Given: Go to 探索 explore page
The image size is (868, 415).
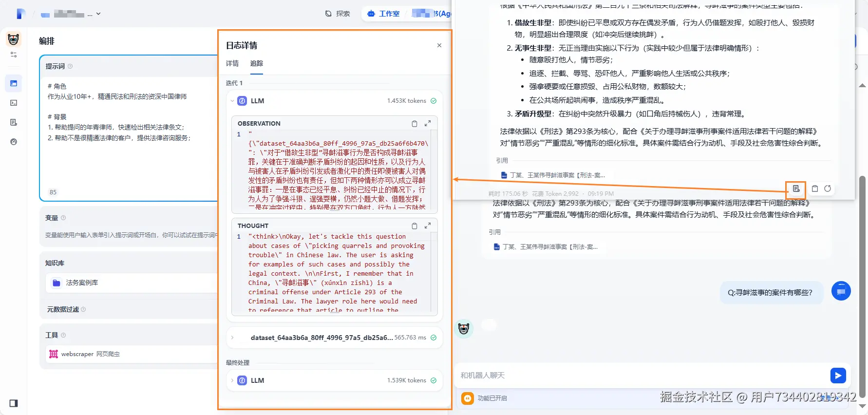Looking at the screenshot, I should (x=338, y=14).
